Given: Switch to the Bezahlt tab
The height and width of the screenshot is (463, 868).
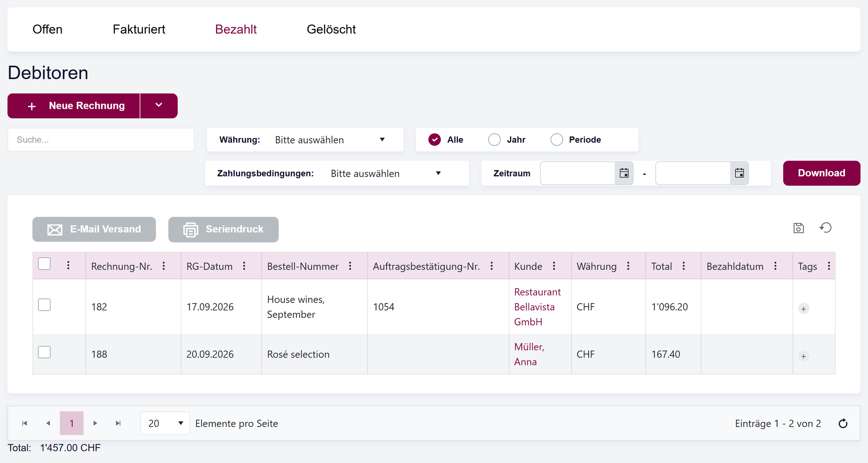Looking at the screenshot, I should pos(236,29).
